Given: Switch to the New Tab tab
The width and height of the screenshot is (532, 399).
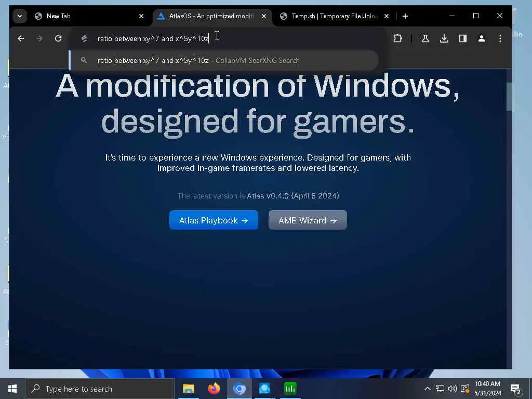Looking at the screenshot, I should [x=89, y=16].
